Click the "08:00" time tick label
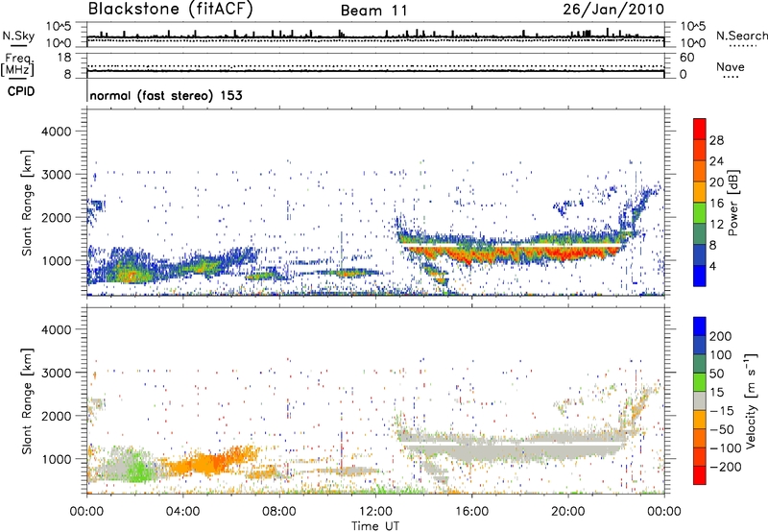The width and height of the screenshot is (768, 532). [x=279, y=512]
